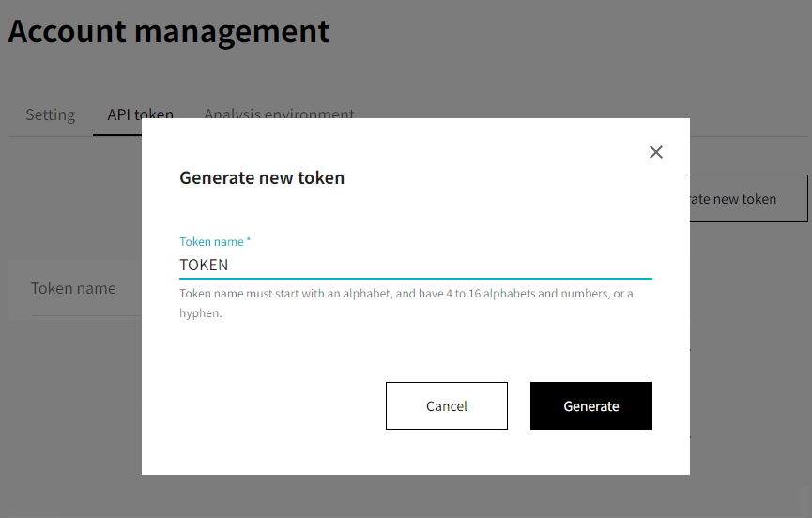Click the word hyphen in the helper text
This screenshot has width=812, height=518.
(199, 313)
